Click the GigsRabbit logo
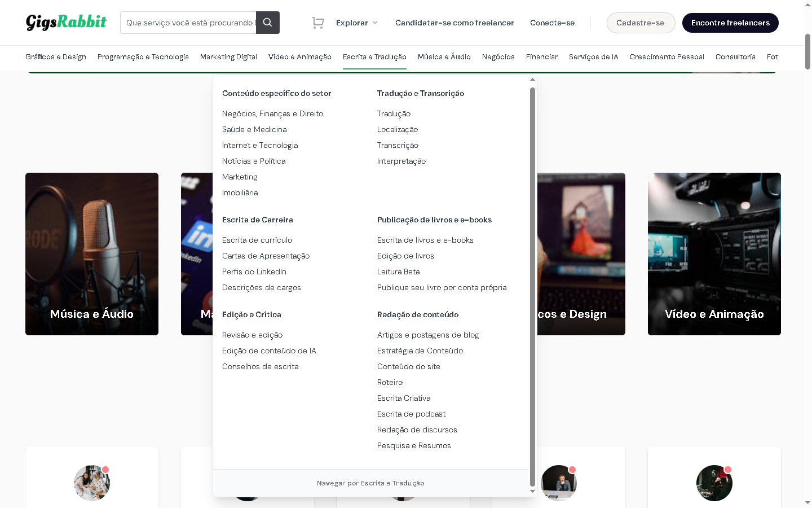This screenshot has height=508, width=812. coord(66,22)
